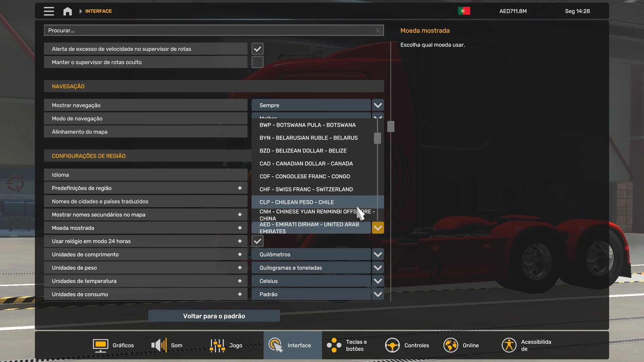
Task: Enable keep route advisor hidden checkbox
Action: coord(258,62)
